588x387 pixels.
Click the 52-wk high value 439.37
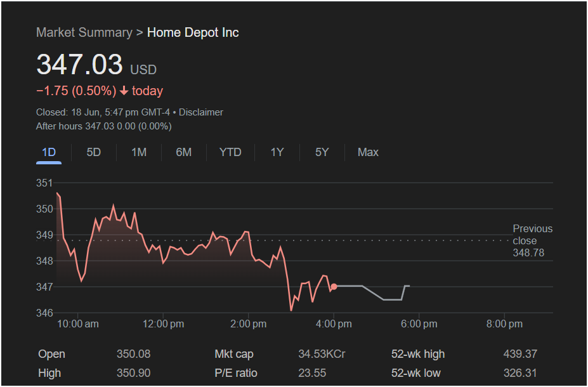pos(520,354)
